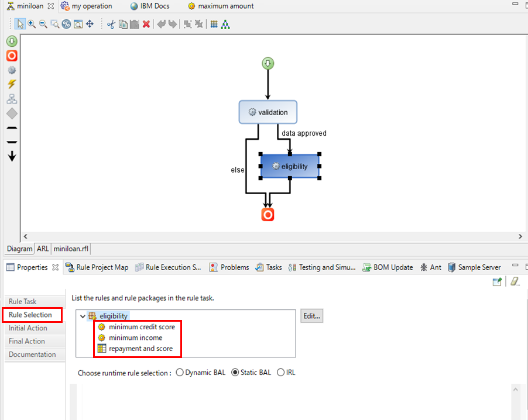Image resolution: width=528 pixels, height=420 pixels.
Task: Click the data approved transition label
Action: [304, 133]
